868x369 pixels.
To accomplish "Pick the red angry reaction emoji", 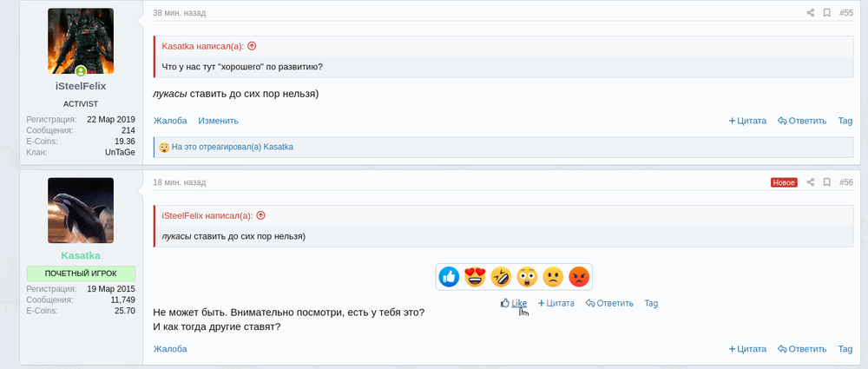I will point(579,277).
